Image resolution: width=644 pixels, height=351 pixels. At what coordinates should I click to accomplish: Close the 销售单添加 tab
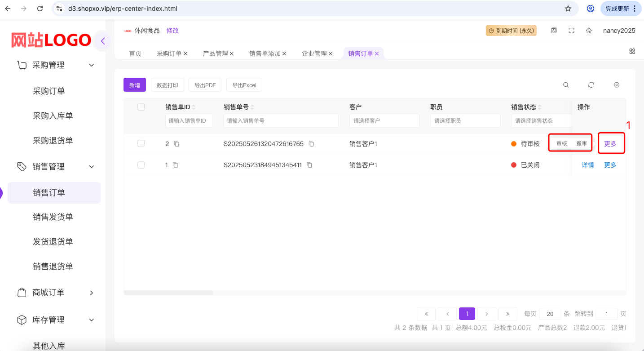click(284, 53)
